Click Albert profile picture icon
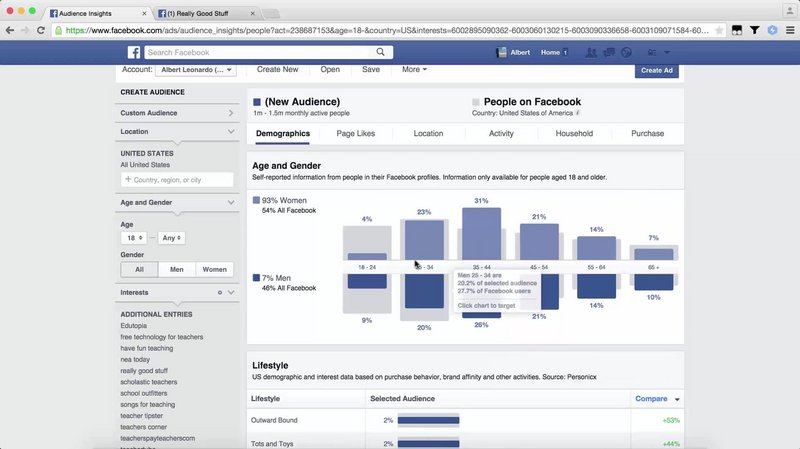 (502, 52)
